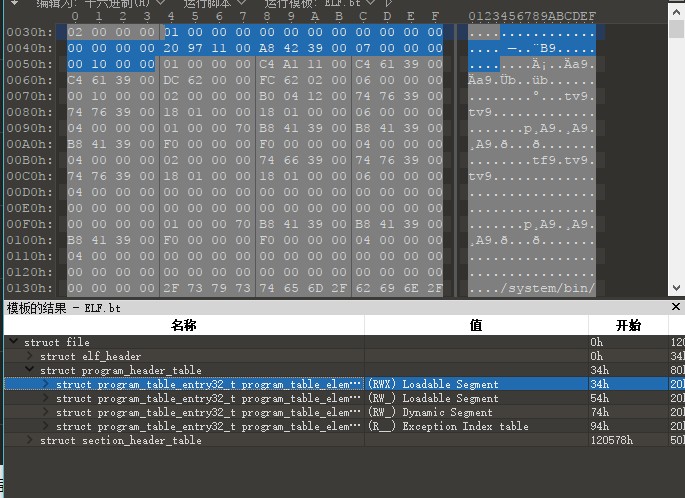Click byte 6D in row 0130h
685x498 pixels.
315,288
